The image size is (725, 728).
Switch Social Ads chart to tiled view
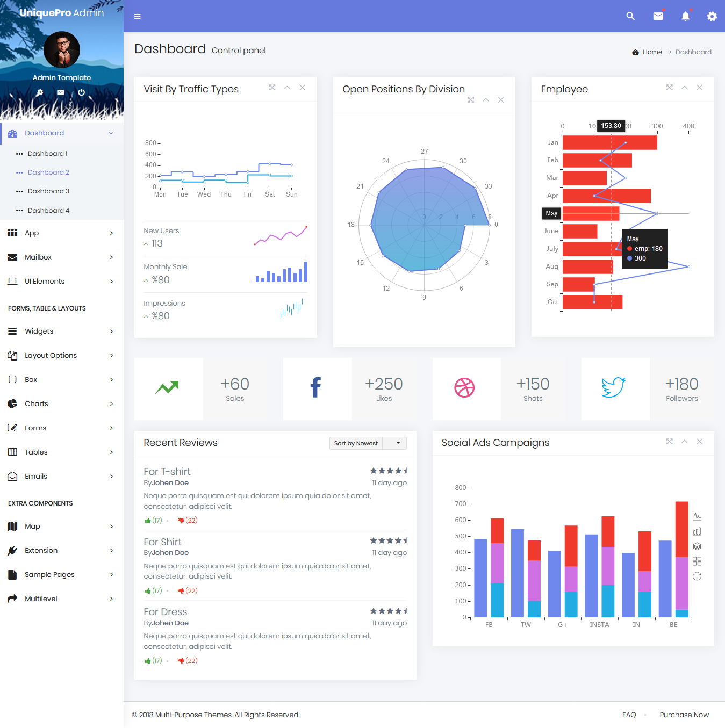click(x=697, y=561)
